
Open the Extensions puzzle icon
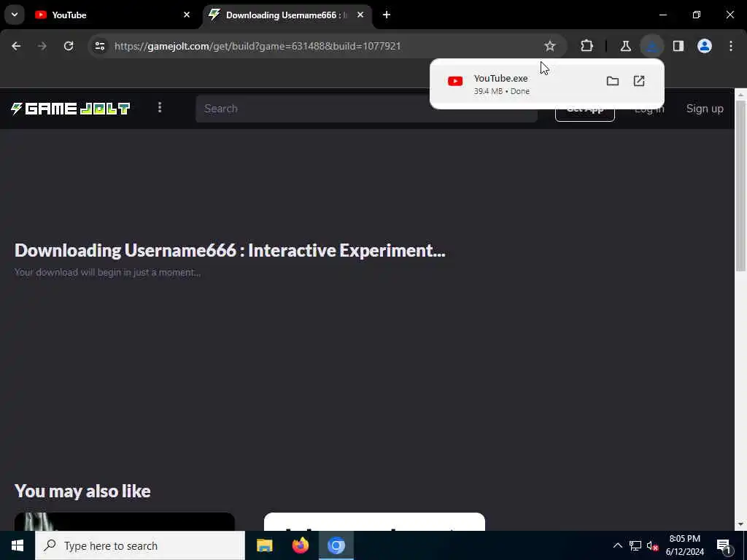[587, 46]
